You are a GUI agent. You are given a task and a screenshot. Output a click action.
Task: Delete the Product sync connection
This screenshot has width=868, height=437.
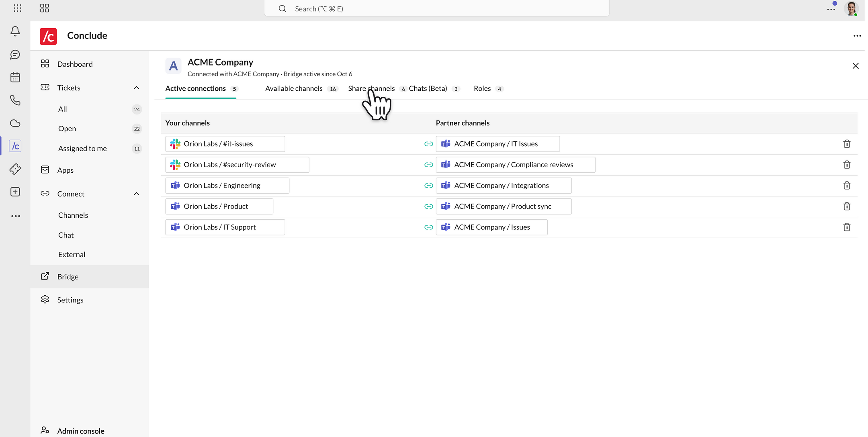coord(847,206)
